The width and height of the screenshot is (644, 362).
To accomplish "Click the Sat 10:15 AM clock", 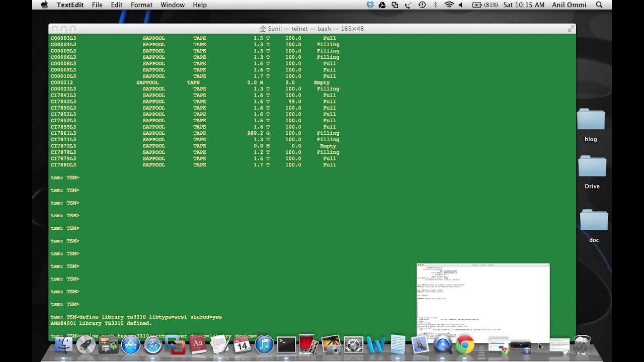I will [524, 5].
